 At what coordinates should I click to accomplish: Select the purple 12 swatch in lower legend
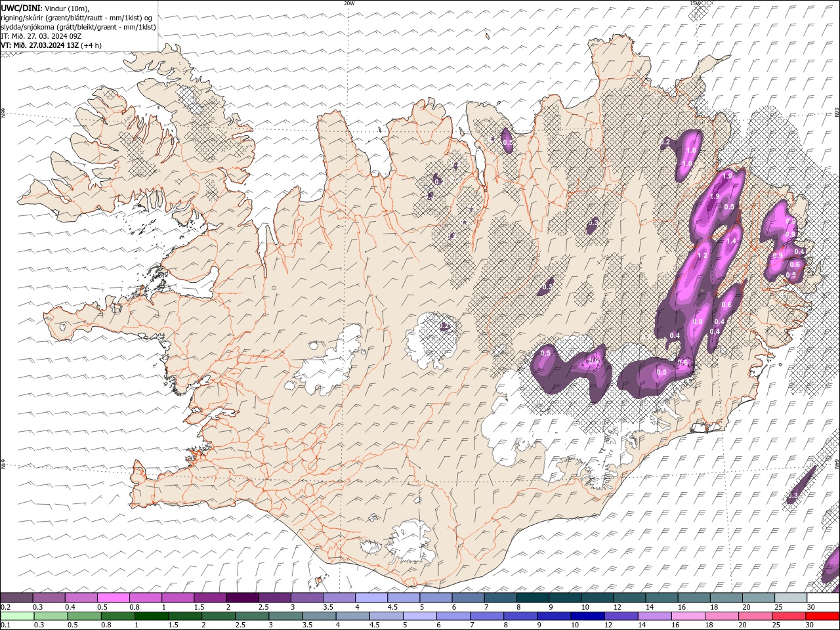click(x=621, y=616)
